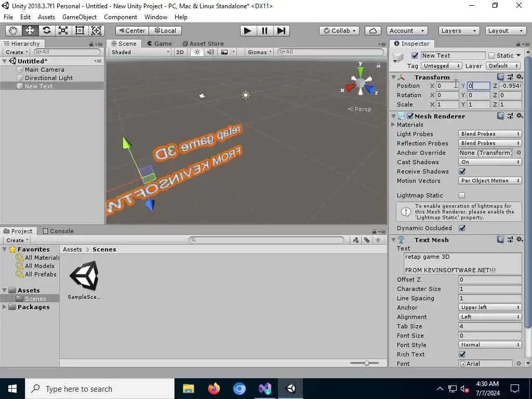Open Cast Shadows dropdown
Viewport: 532px width, 399px height.
tap(490, 162)
